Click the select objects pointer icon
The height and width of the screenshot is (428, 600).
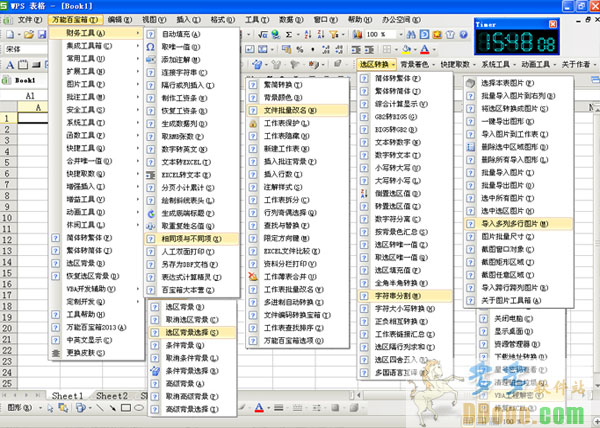pos(50,408)
